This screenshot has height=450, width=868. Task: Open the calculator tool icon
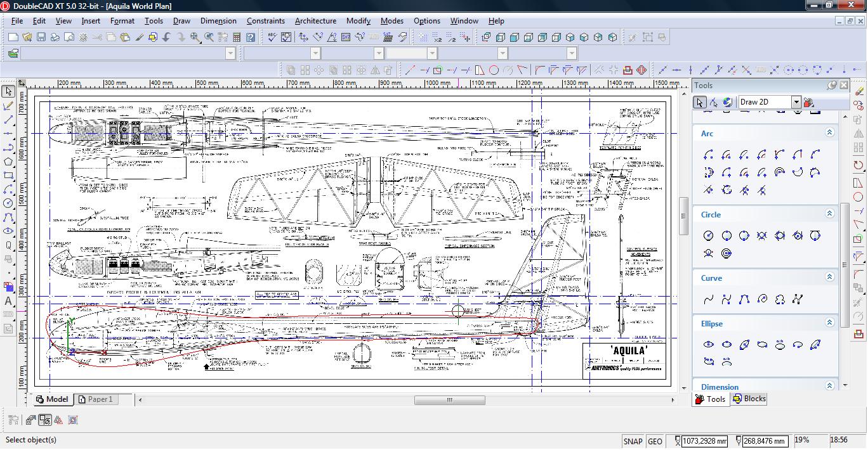pos(236,37)
